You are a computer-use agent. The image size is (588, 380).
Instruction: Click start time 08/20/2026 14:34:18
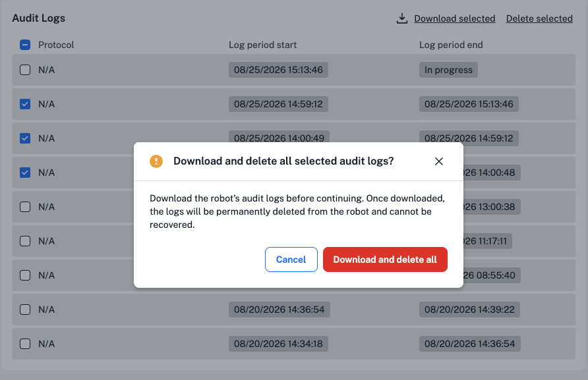(278, 344)
